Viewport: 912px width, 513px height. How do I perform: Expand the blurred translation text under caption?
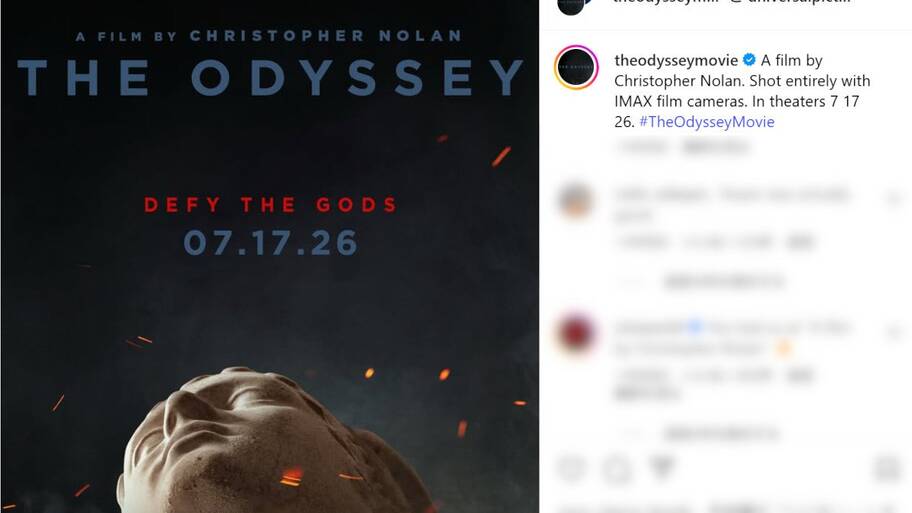tap(715, 147)
